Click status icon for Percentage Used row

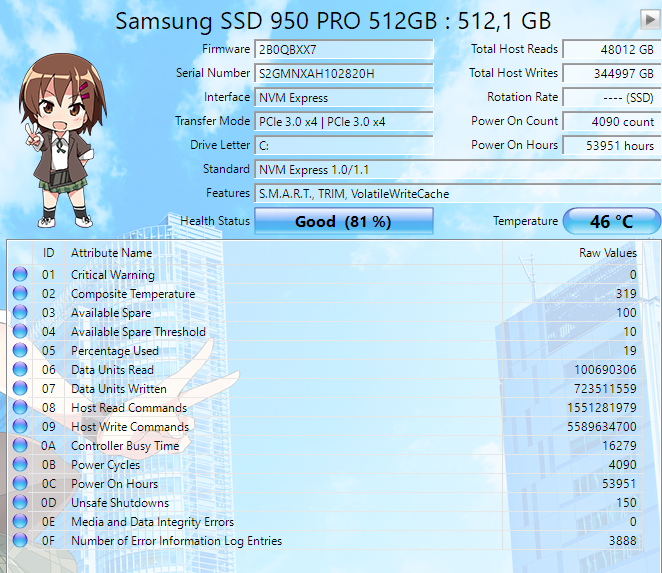click(20, 350)
